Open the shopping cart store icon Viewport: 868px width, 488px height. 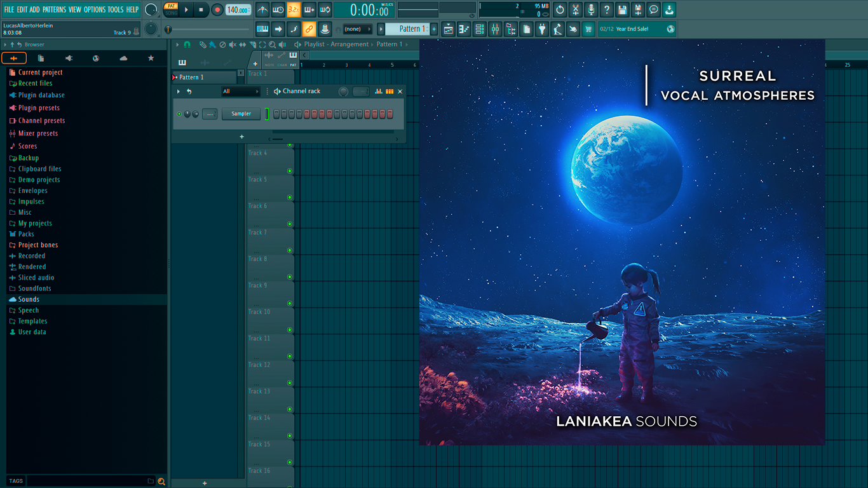pyautogui.click(x=588, y=29)
